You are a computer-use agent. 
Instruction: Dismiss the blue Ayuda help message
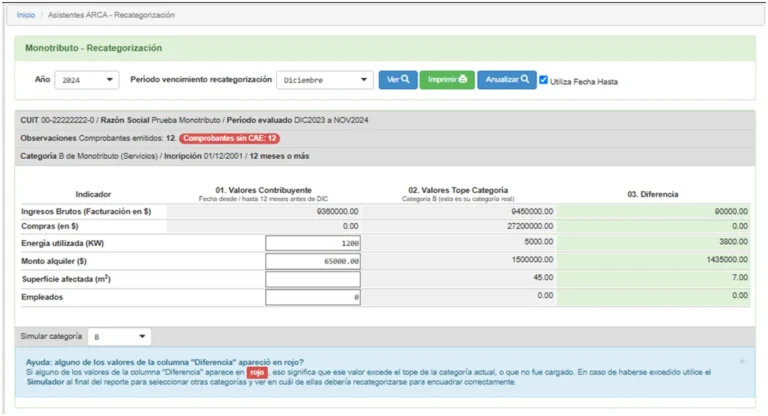tap(741, 361)
